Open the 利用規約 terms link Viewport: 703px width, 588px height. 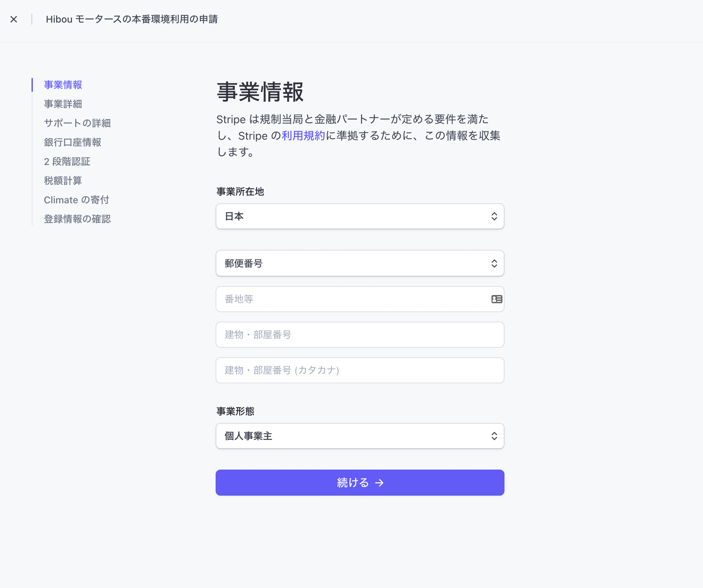(303, 136)
